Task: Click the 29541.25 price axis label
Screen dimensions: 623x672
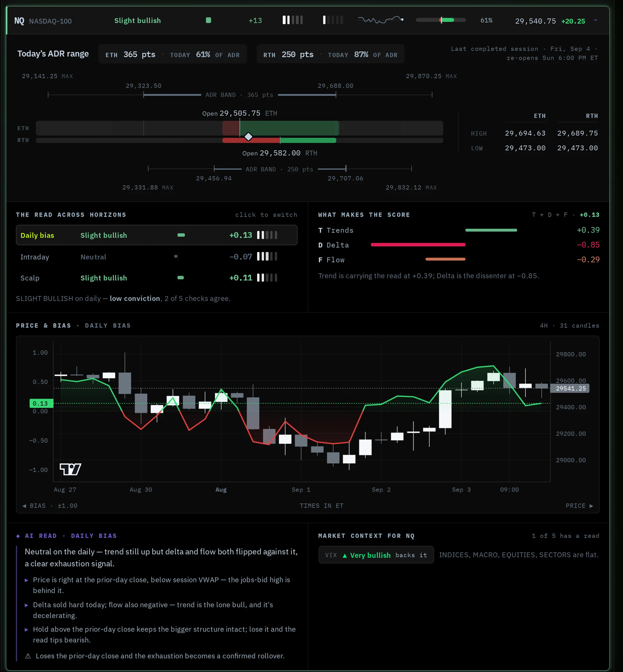Action: (x=570, y=388)
